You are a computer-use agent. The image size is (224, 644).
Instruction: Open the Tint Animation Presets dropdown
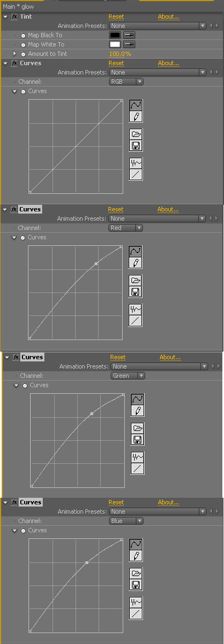157,26
